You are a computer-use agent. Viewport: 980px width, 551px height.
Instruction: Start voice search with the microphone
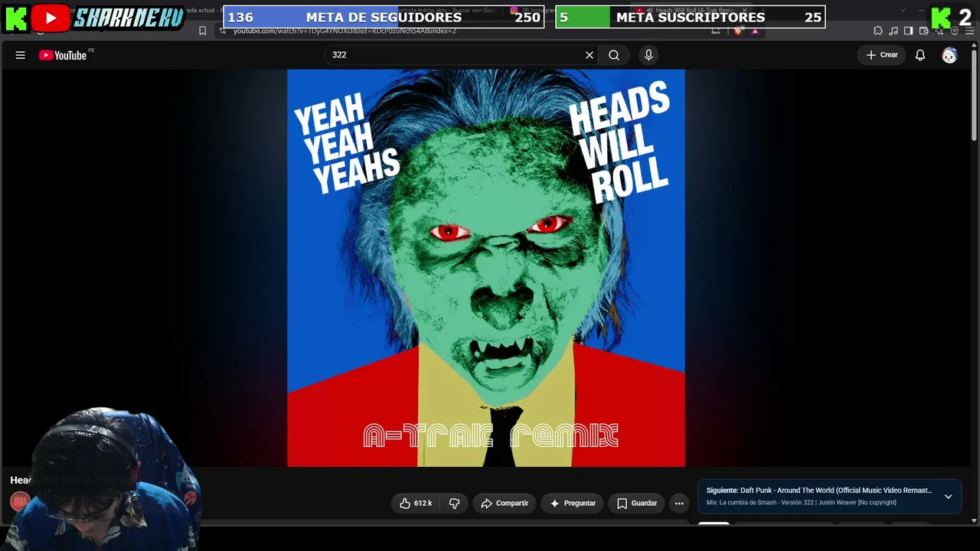[x=648, y=55]
